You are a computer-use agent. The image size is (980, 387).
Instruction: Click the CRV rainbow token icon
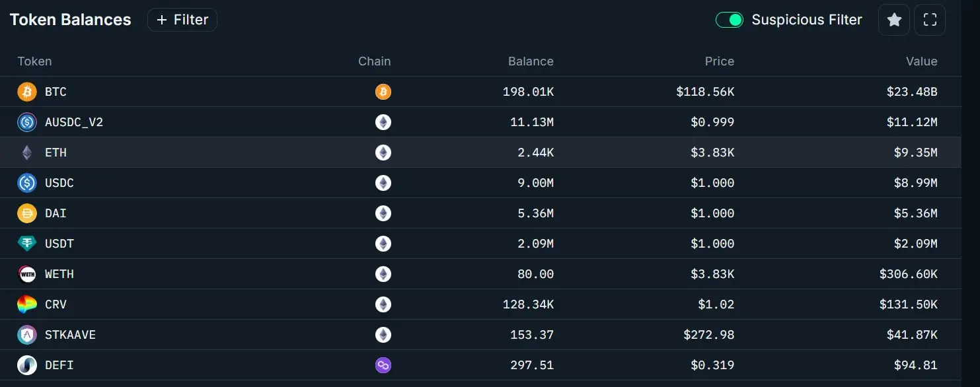pyautogui.click(x=27, y=304)
